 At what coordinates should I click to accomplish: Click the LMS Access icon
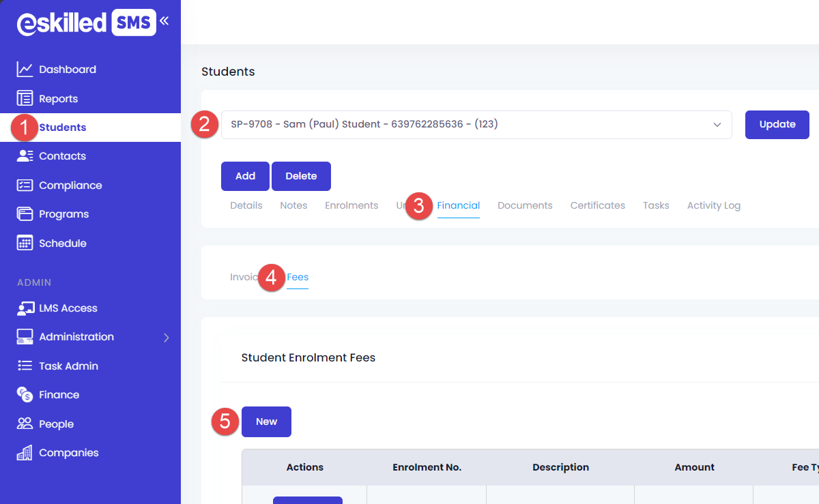point(25,308)
